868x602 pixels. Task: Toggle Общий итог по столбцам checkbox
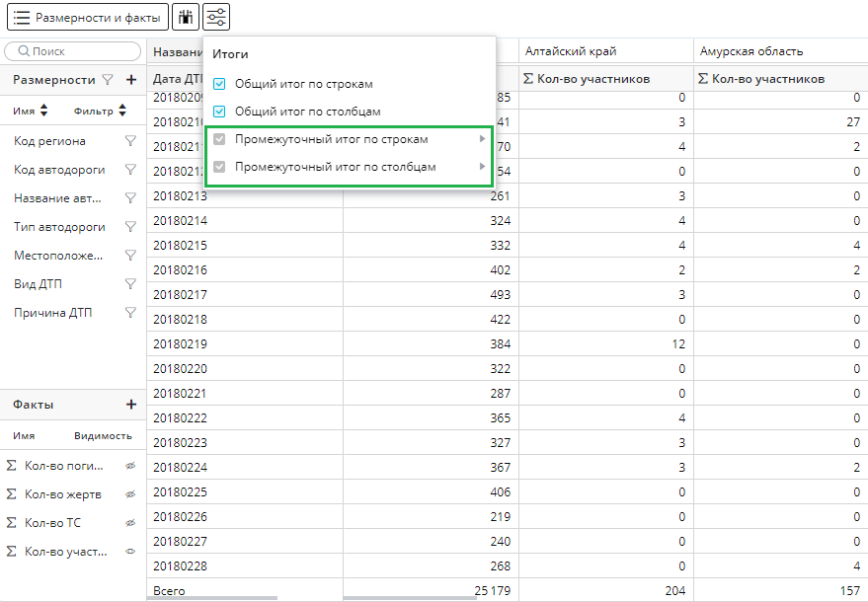pos(220,113)
